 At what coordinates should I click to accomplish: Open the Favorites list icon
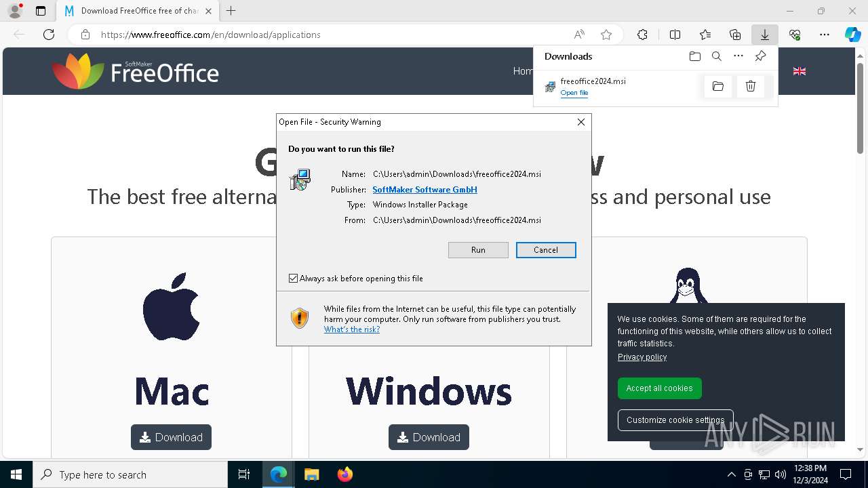coord(705,35)
